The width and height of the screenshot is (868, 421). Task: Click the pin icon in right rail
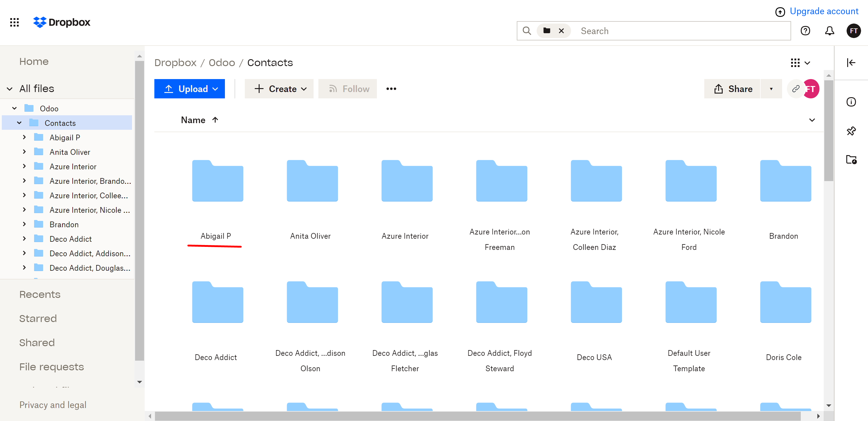tap(851, 131)
